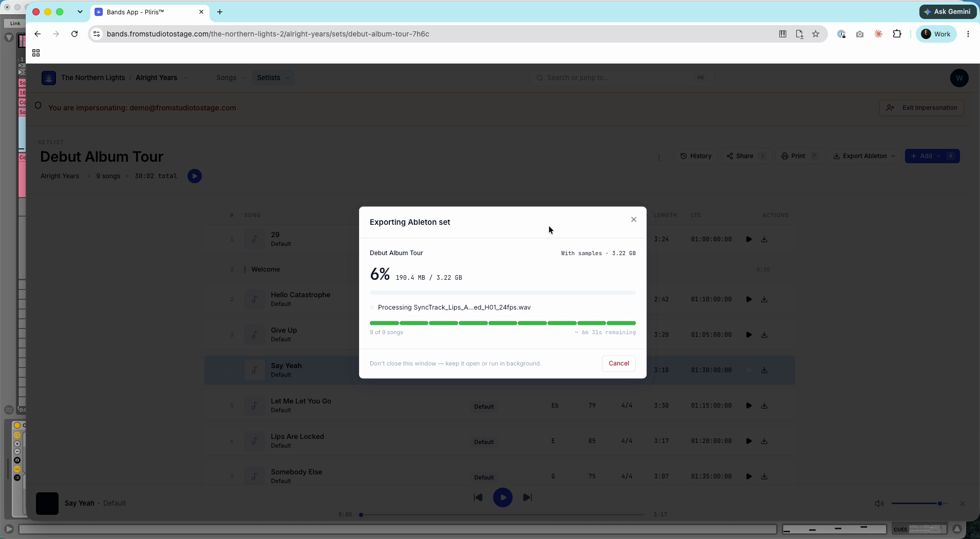Viewport: 980px width, 539px height.
Task: View site information icon in address bar
Action: coord(97,34)
